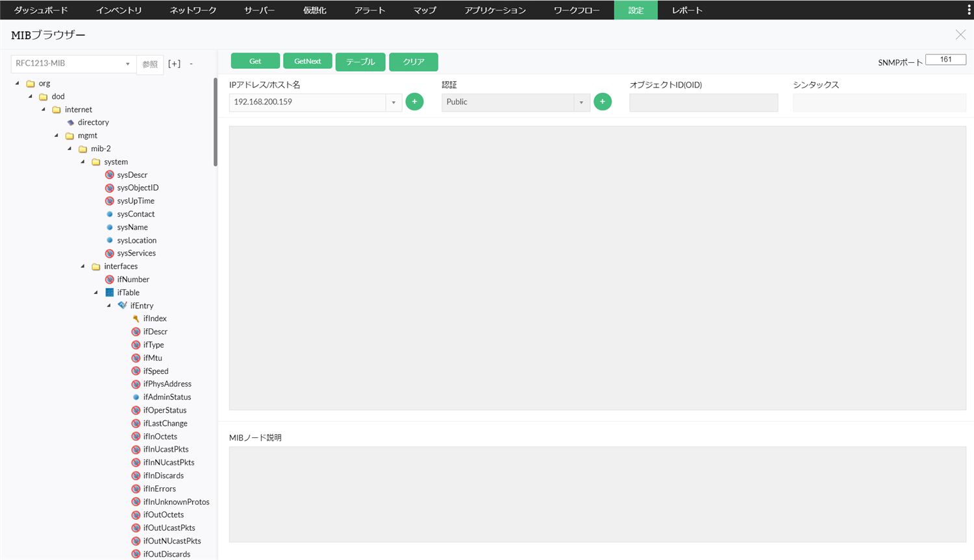This screenshot has height=560, width=974.
Task: Open the ネットワーク menu
Action: click(193, 10)
